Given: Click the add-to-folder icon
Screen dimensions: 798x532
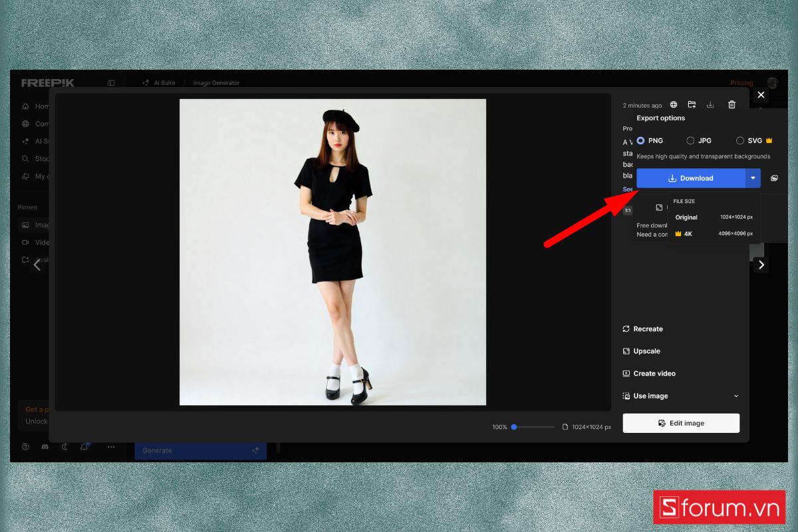Looking at the screenshot, I should coord(692,105).
